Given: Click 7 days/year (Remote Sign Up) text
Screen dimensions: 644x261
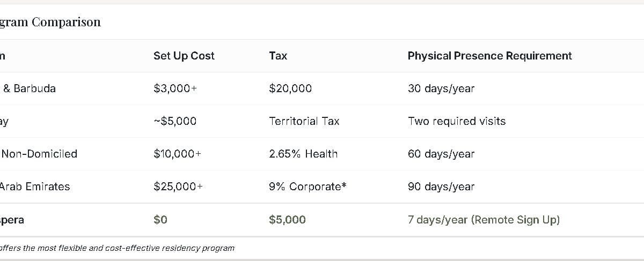Looking at the screenshot, I should pos(484,220).
